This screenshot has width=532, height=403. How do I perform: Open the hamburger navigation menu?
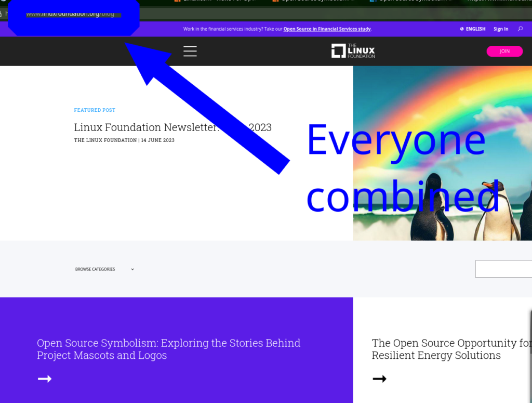(x=190, y=51)
